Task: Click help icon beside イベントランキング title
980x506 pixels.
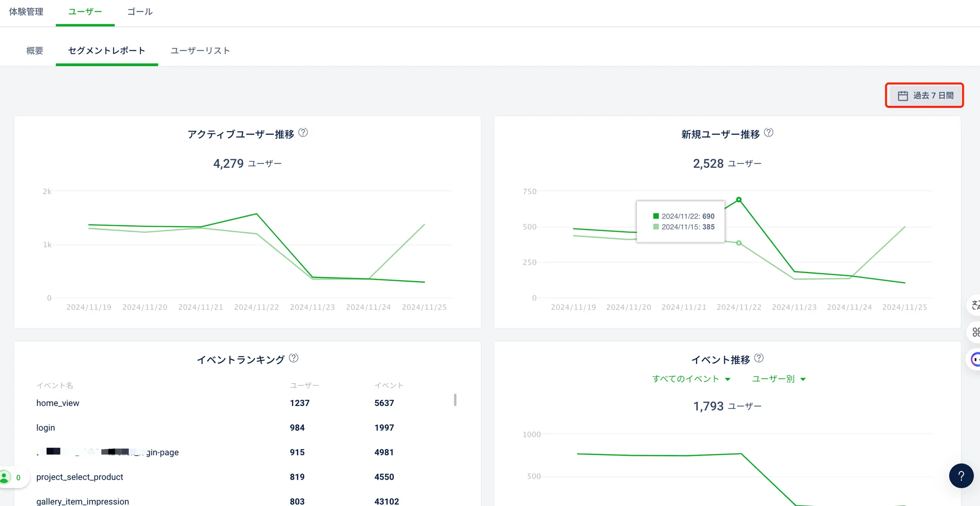Action: click(294, 358)
